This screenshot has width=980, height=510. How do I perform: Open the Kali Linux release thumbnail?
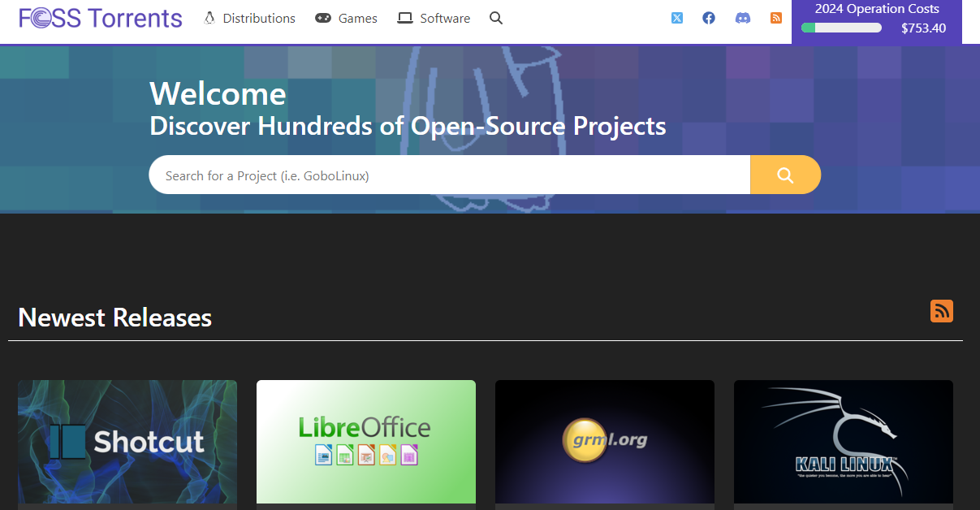coord(843,443)
